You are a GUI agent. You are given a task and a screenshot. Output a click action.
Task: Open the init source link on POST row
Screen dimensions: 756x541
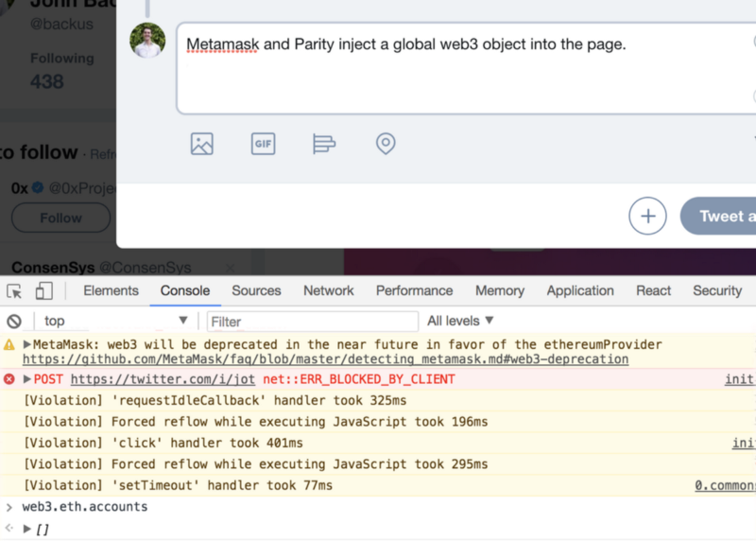[740, 379]
